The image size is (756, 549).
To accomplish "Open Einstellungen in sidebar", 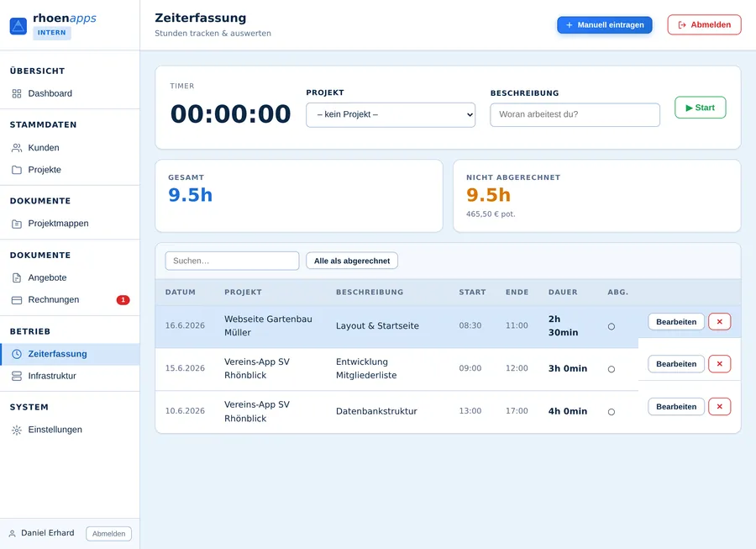I will [x=70, y=430].
